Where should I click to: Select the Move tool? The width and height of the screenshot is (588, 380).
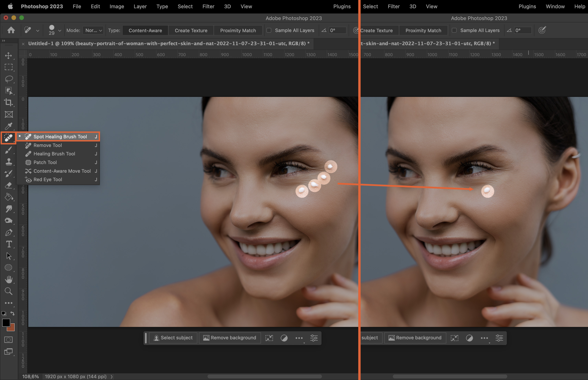tap(9, 56)
